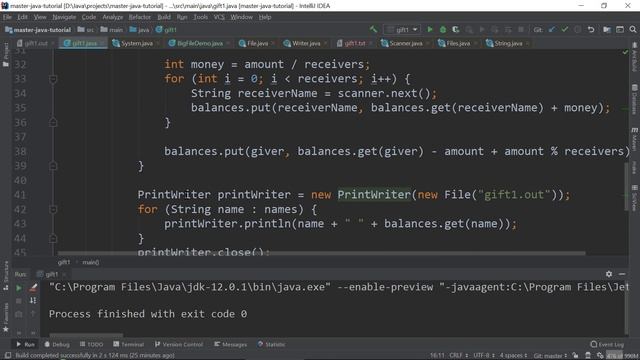Open the Build menu

click(x=164, y=17)
